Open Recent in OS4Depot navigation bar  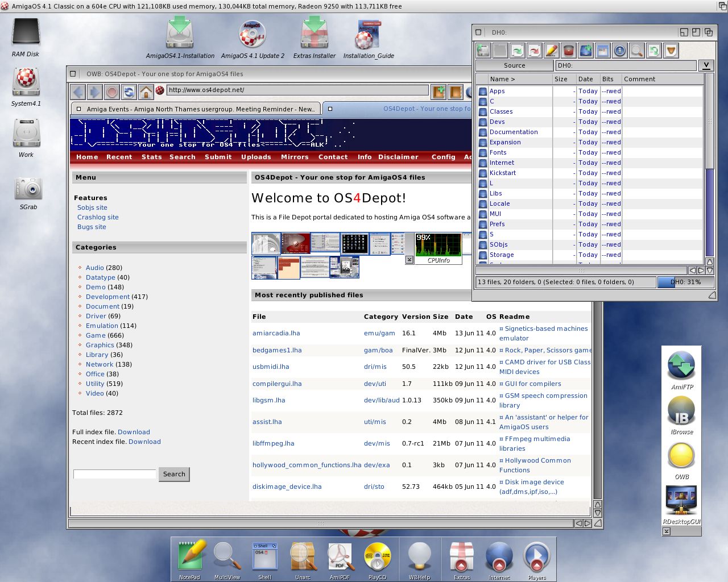pos(119,157)
